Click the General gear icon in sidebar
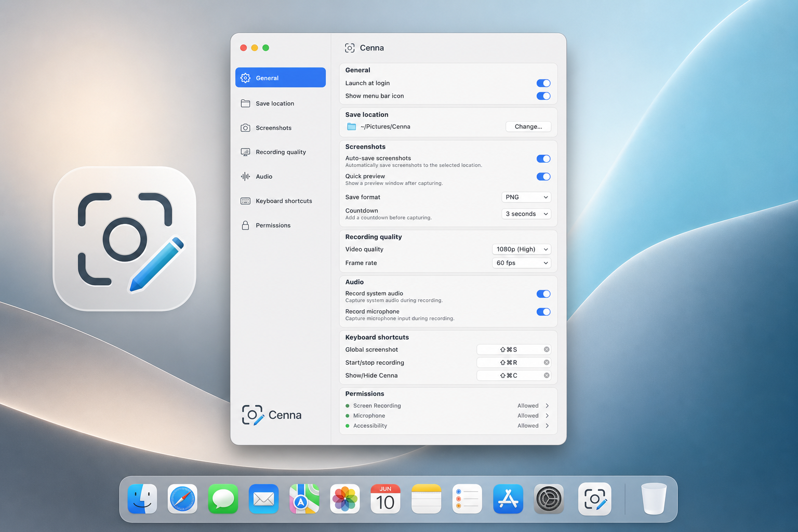798x532 pixels. [246, 78]
